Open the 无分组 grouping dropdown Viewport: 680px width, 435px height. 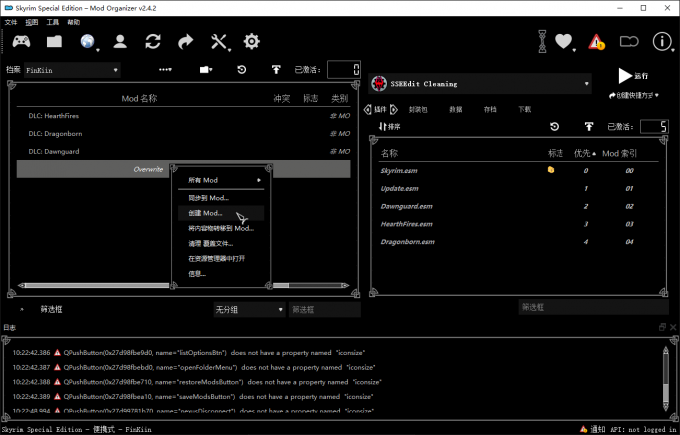point(249,310)
